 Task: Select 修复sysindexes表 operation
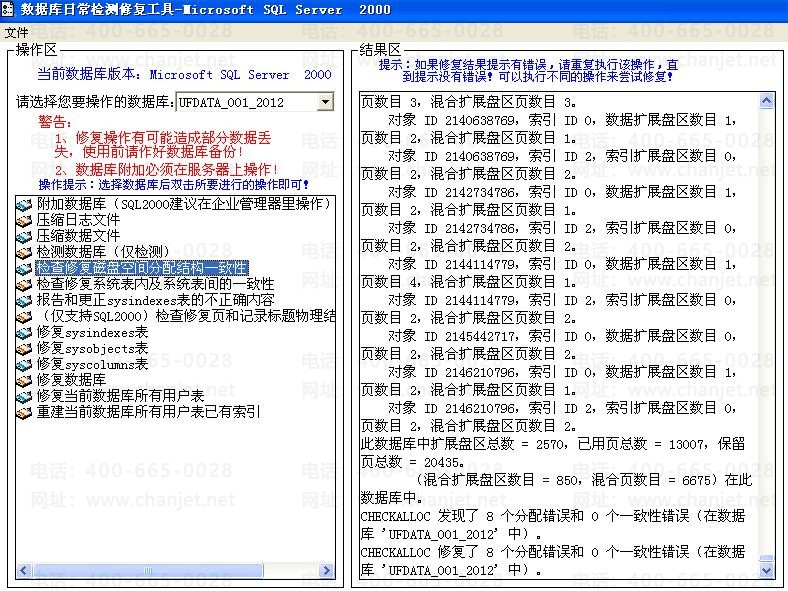92,332
